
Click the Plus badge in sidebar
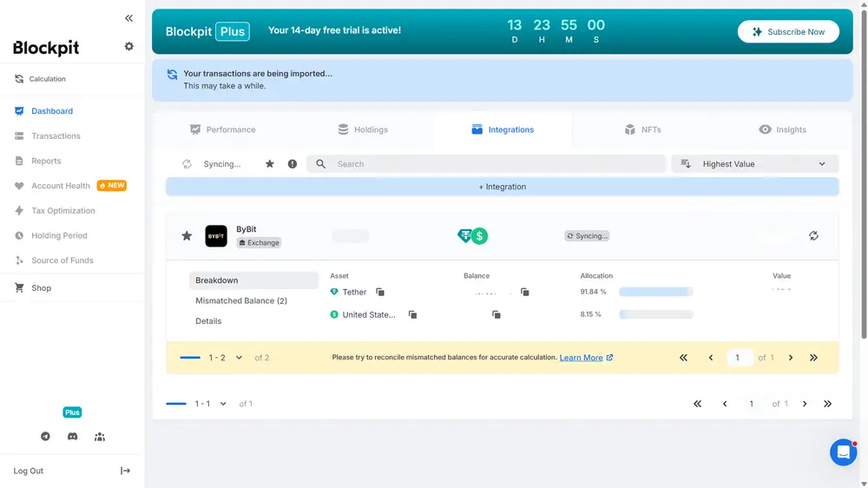pyautogui.click(x=72, y=412)
